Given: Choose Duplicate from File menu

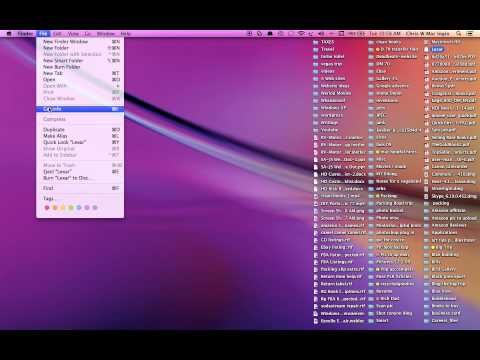Looking at the screenshot, I should pyautogui.click(x=80, y=130).
